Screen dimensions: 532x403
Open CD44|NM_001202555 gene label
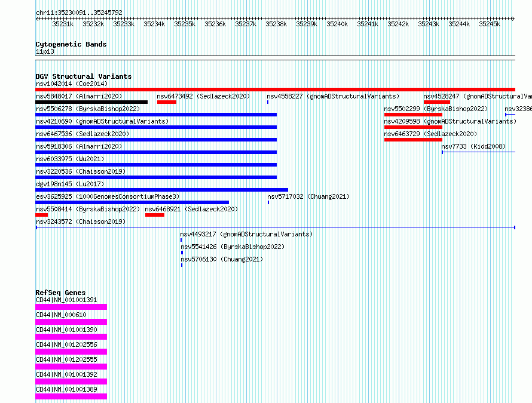pyautogui.click(x=66, y=359)
